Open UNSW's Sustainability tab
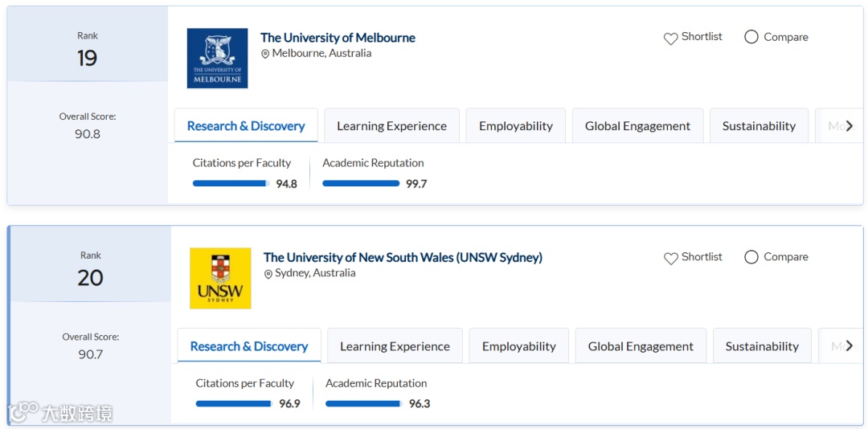The image size is (868, 429). 762,346
